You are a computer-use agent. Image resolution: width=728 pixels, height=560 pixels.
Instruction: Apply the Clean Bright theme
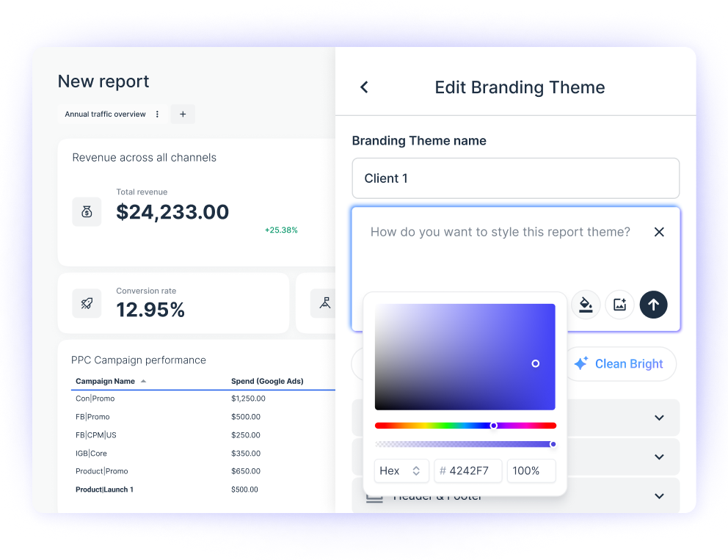click(620, 363)
